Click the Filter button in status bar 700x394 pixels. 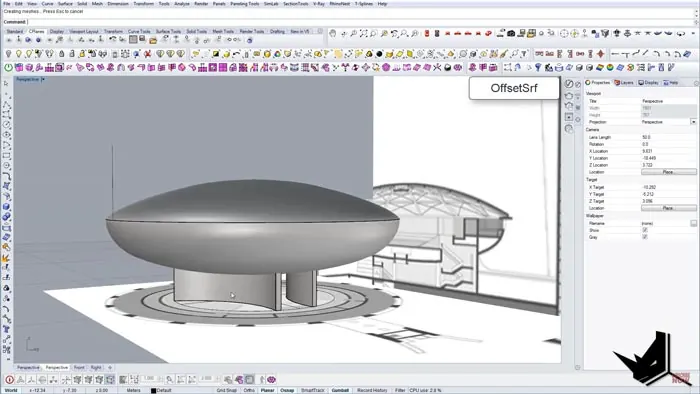click(400, 390)
